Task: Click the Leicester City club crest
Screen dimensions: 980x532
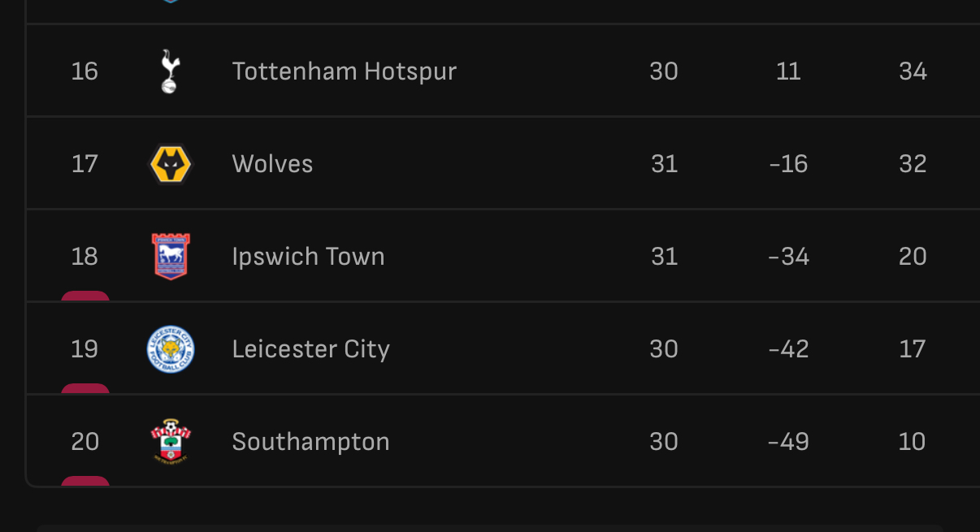Action: click(171, 349)
